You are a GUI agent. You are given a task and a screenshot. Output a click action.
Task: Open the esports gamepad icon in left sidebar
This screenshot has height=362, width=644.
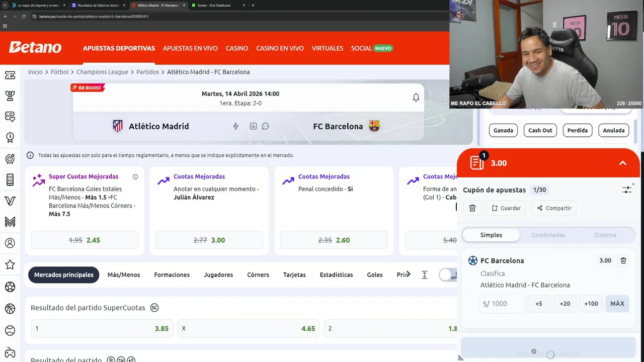point(10,353)
